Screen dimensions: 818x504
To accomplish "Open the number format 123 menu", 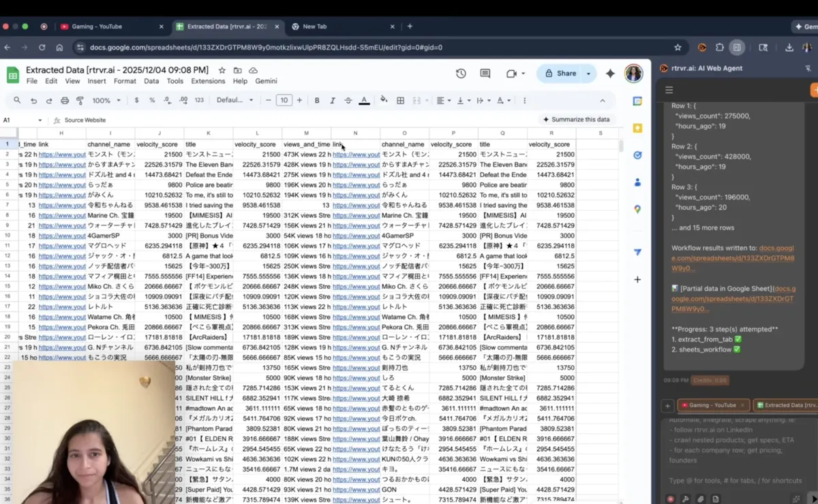I will point(199,100).
